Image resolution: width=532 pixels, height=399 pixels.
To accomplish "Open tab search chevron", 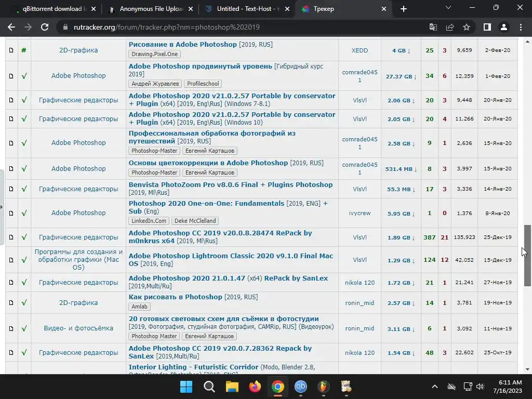I will 448,7.
